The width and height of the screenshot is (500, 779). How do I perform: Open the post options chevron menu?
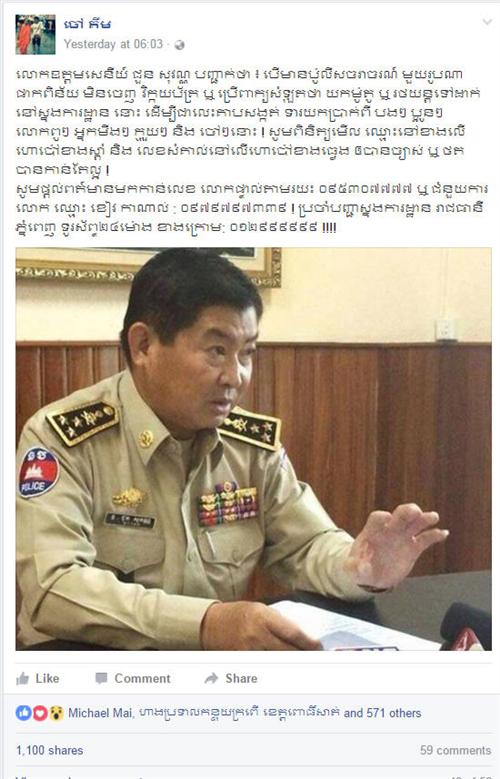(x=487, y=22)
